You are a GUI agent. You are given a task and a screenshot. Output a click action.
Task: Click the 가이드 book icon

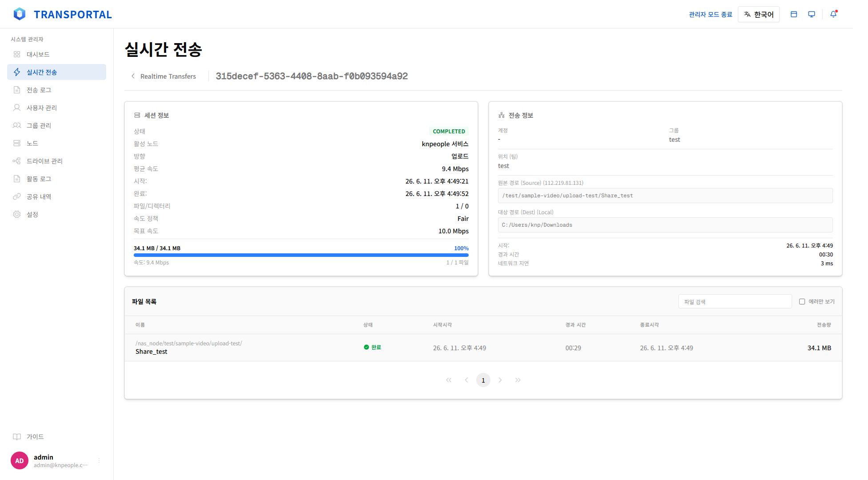click(x=17, y=436)
